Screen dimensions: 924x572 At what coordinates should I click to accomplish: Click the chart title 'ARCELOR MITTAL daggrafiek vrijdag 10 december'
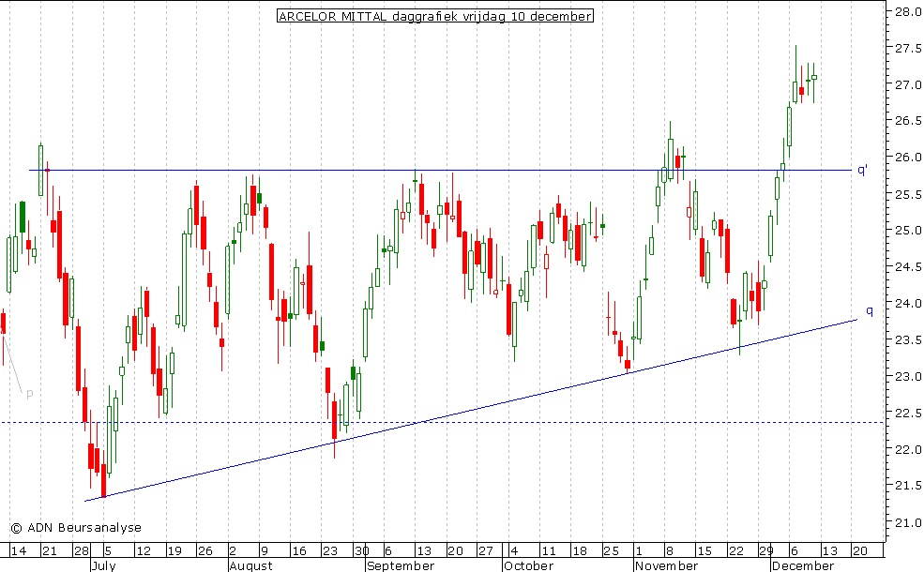(435, 16)
